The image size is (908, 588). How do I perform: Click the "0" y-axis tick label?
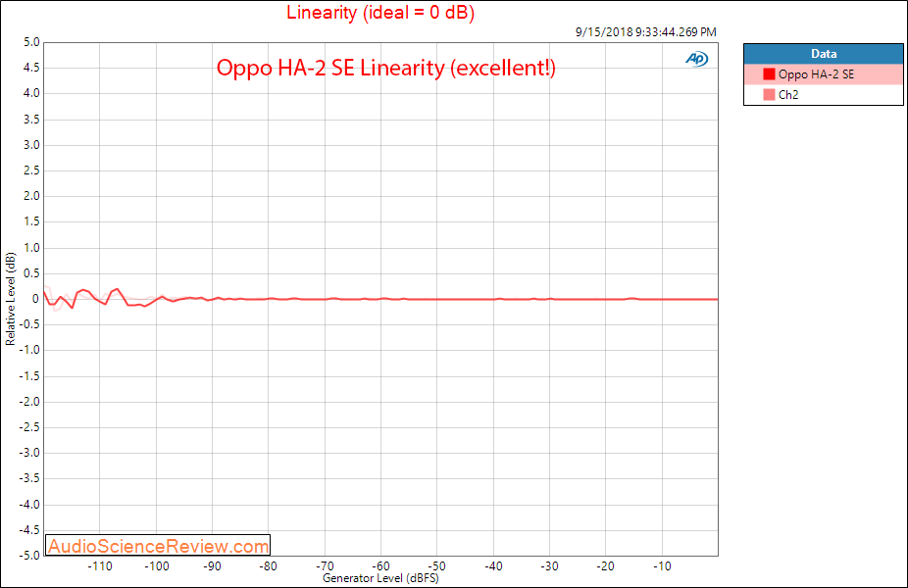tap(36, 299)
